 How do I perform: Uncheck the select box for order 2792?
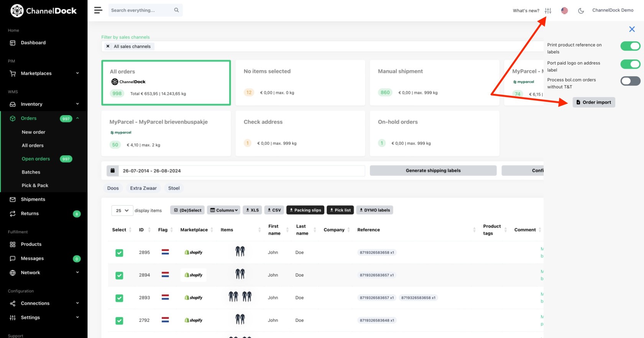(x=119, y=321)
